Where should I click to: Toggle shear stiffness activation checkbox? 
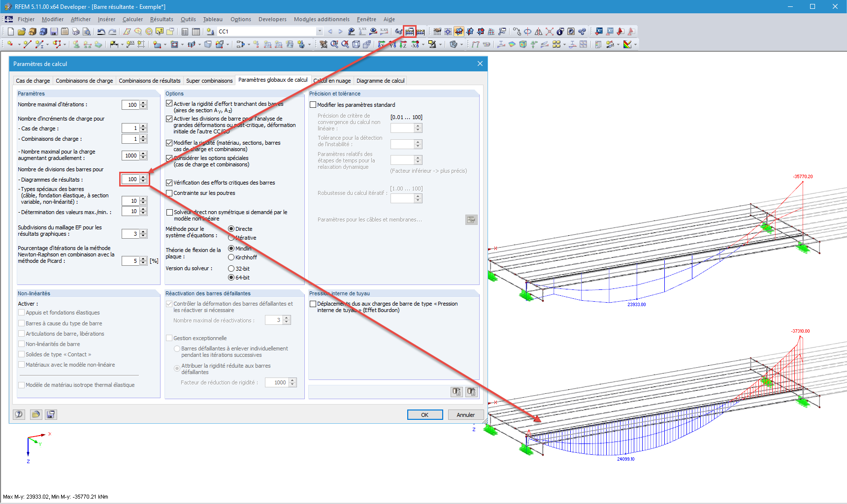pyautogui.click(x=169, y=104)
